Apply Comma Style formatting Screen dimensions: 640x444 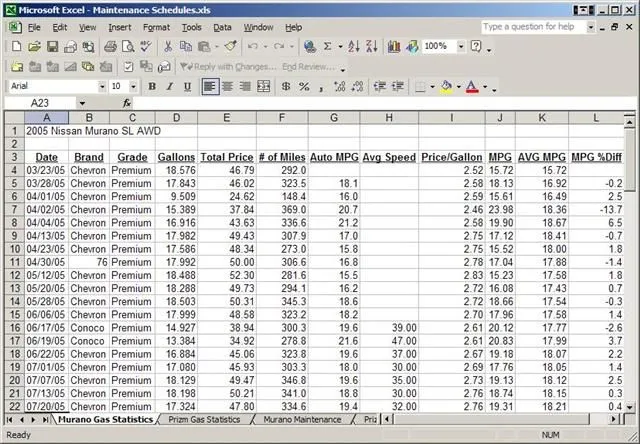322,87
